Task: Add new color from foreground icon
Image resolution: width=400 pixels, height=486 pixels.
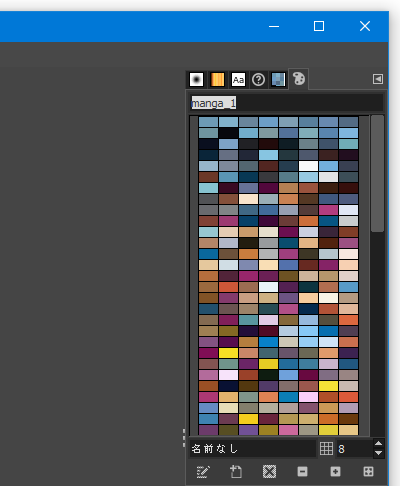Action: tap(236, 472)
